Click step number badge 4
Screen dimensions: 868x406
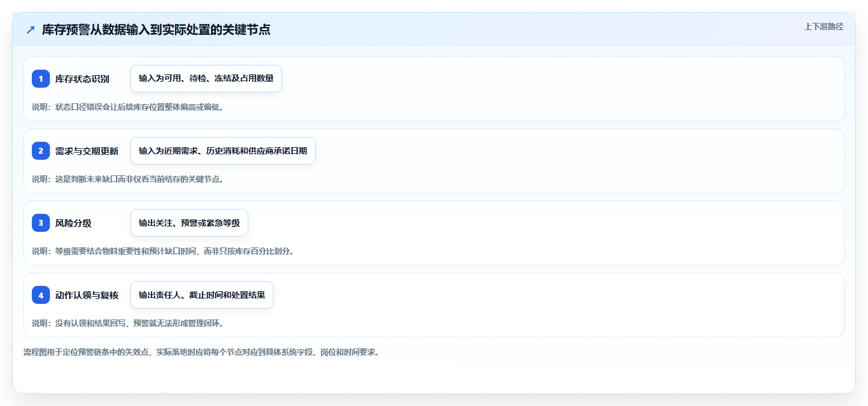[x=41, y=295]
